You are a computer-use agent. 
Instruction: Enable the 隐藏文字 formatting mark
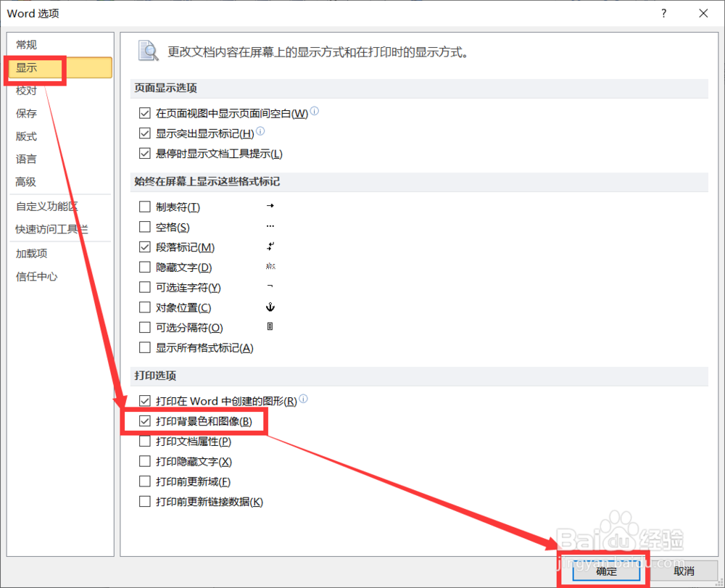(145, 267)
